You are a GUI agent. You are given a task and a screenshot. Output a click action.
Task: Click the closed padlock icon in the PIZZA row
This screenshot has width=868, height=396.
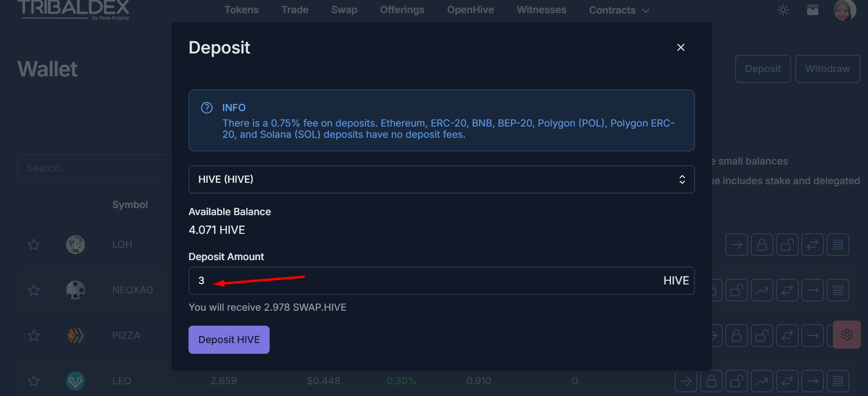pyautogui.click(x=737, y=336)
